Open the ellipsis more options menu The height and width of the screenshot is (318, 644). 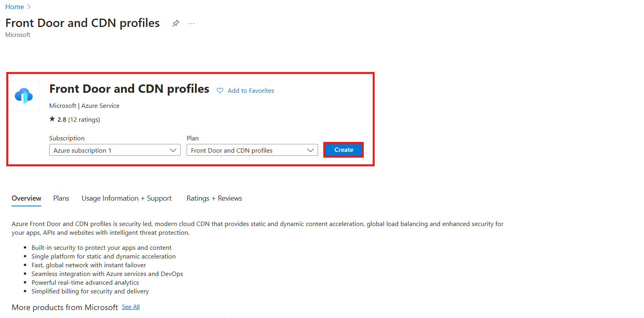tap(192, 23)
